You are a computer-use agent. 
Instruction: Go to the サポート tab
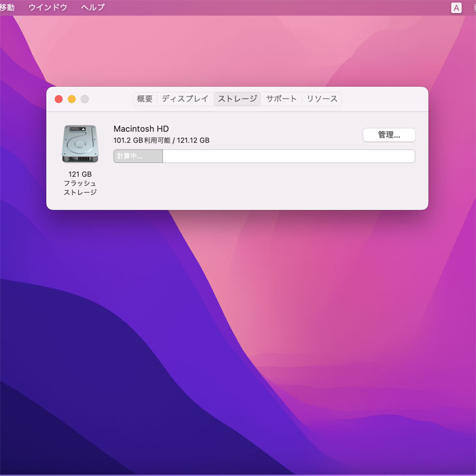click(282, 99)
